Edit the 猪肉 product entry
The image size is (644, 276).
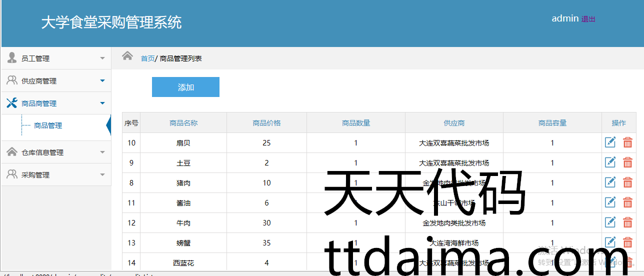[x=610, y=182]
